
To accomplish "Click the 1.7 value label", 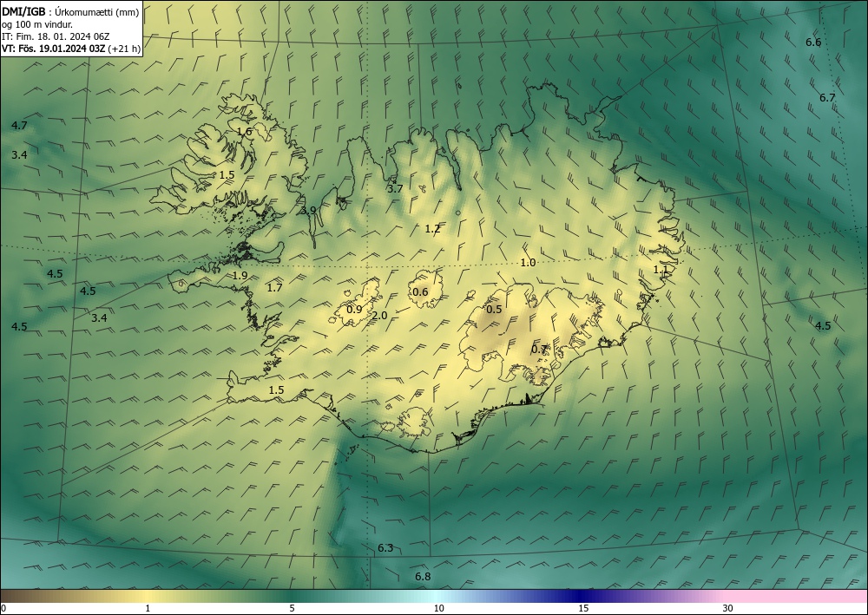I will pyautogui.click(x=274, y=288).
